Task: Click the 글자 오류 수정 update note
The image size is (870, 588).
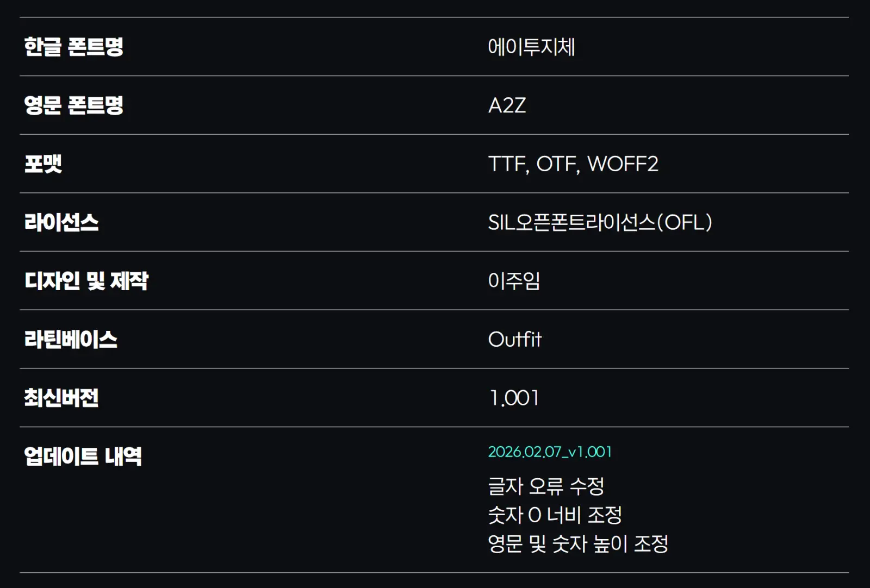Action: click(546, 486)
